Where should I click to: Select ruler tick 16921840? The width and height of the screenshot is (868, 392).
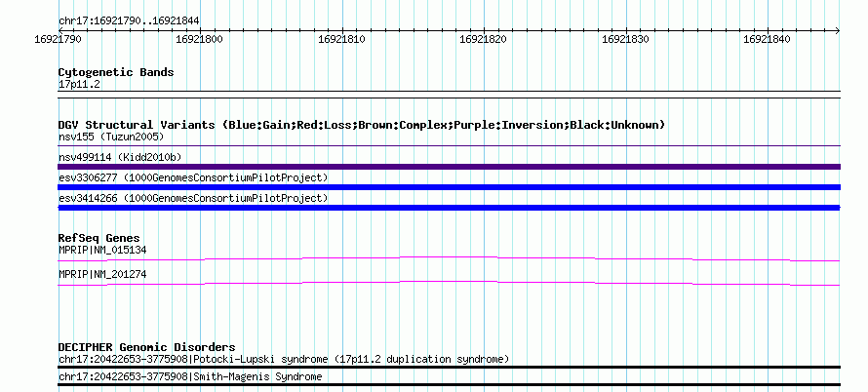point(767,39)
